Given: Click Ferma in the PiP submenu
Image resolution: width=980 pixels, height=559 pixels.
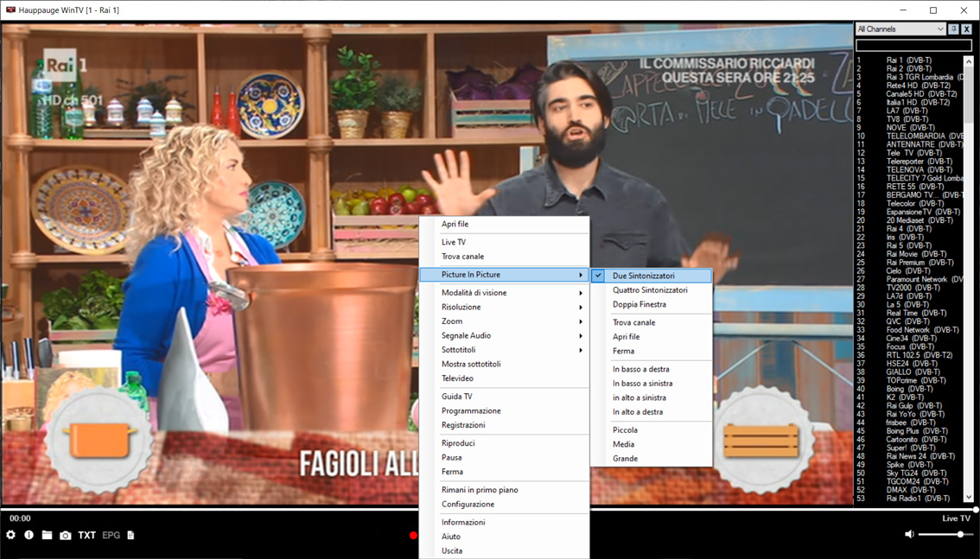Looking at the screenshot, I should click(x=651, y=351).
